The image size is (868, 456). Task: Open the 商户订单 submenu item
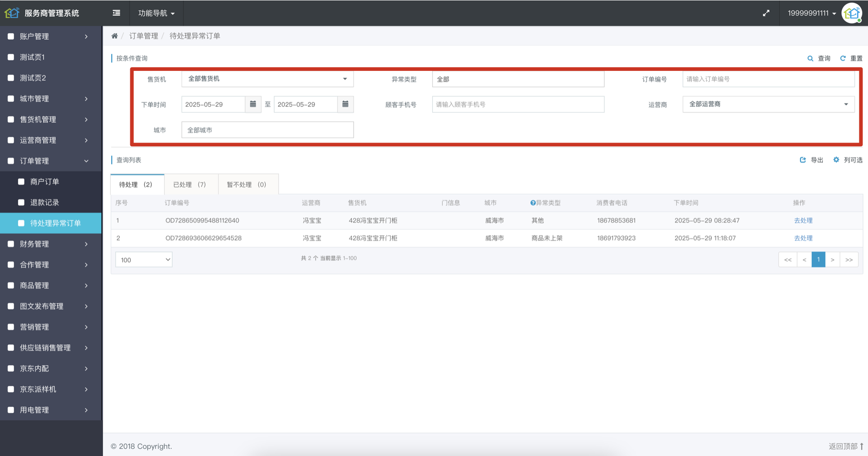click(51, 182)
